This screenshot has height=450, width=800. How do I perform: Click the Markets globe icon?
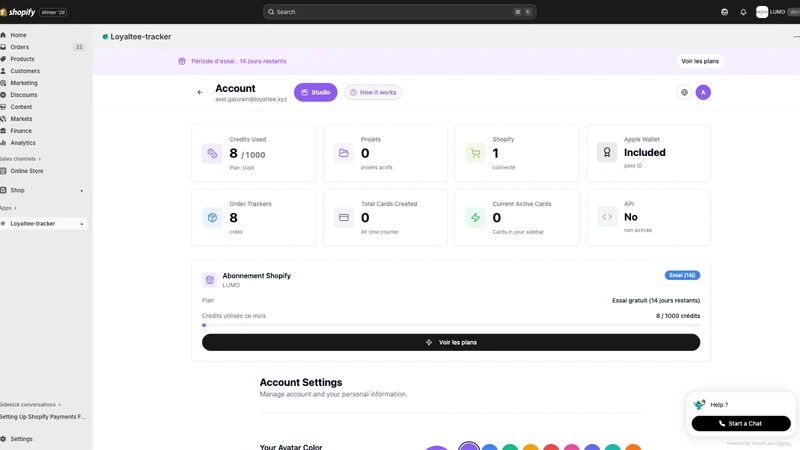point(3,119)
